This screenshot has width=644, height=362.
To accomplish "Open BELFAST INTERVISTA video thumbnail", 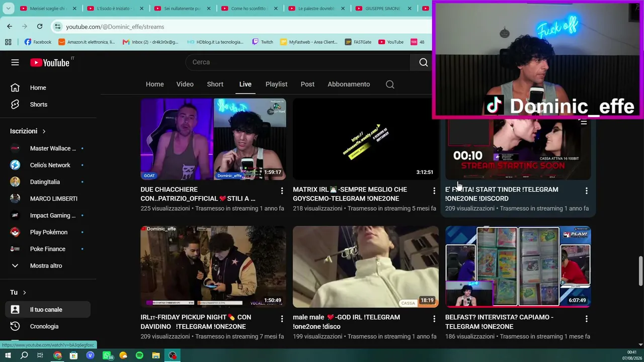I will point(518,267).
